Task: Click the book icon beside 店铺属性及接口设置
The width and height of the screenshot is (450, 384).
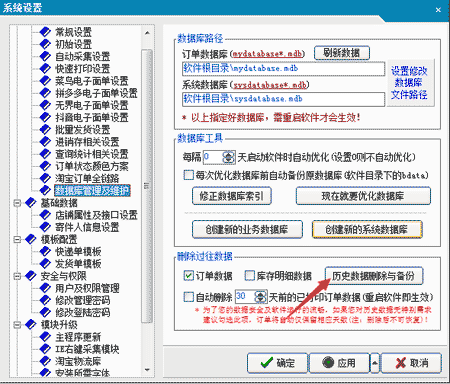Action: [45, 215]
